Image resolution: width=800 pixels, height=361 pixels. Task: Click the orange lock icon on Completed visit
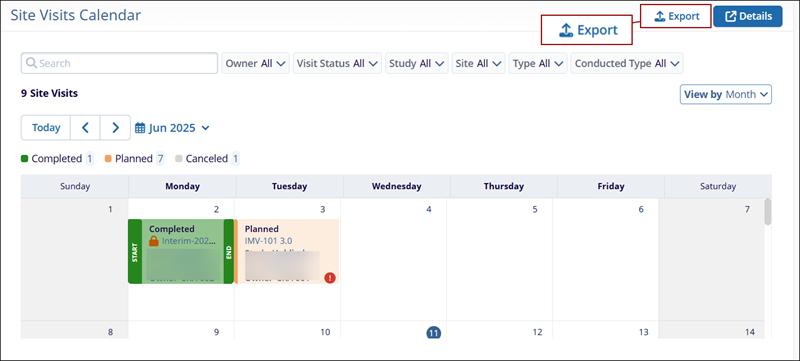click(x=154, y=241)
